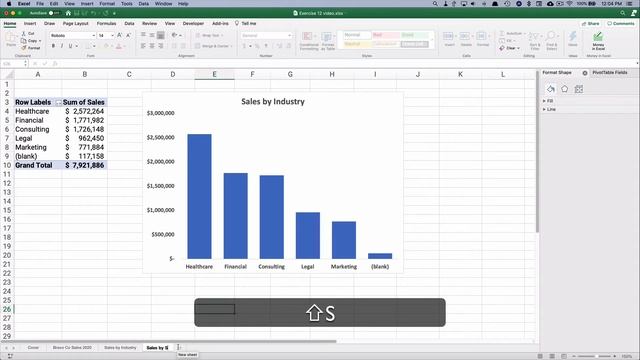Open the Draw ribbon tab
Screen dimensions: 640x360
tap(49, 24)
